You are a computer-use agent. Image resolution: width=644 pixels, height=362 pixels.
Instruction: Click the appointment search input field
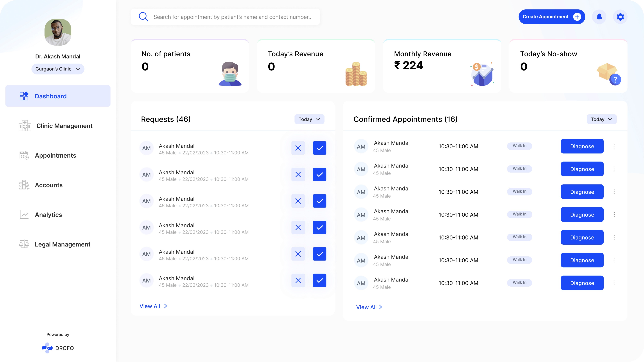click(x=233, y=17)
